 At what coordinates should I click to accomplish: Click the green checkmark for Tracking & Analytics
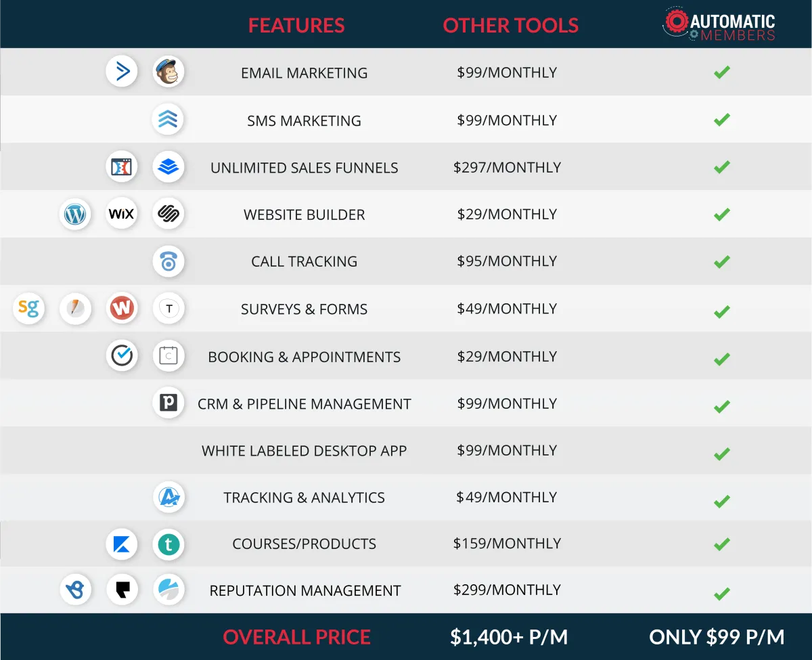722,501
